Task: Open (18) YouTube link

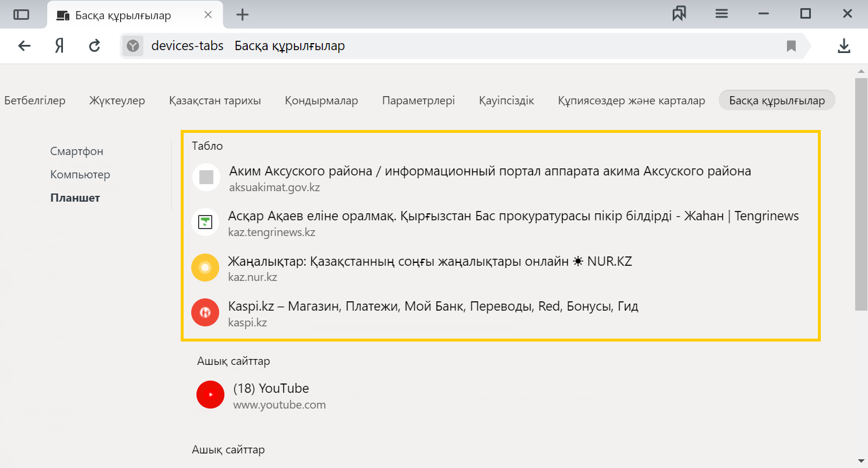Action: (x=271, y=388)
